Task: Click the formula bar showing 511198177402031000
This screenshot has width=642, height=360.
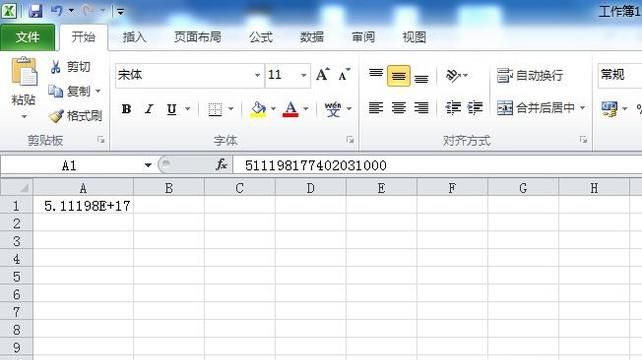Action: pos(437,165)
